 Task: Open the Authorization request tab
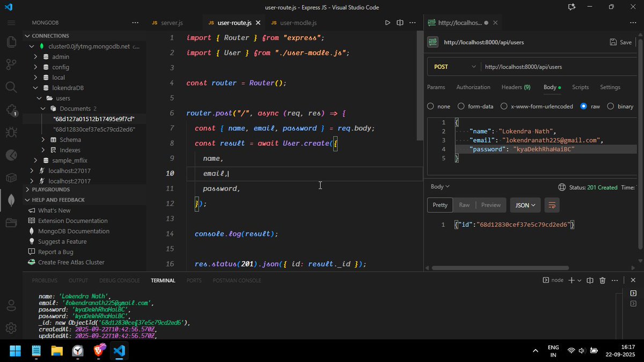coord(473,87)
